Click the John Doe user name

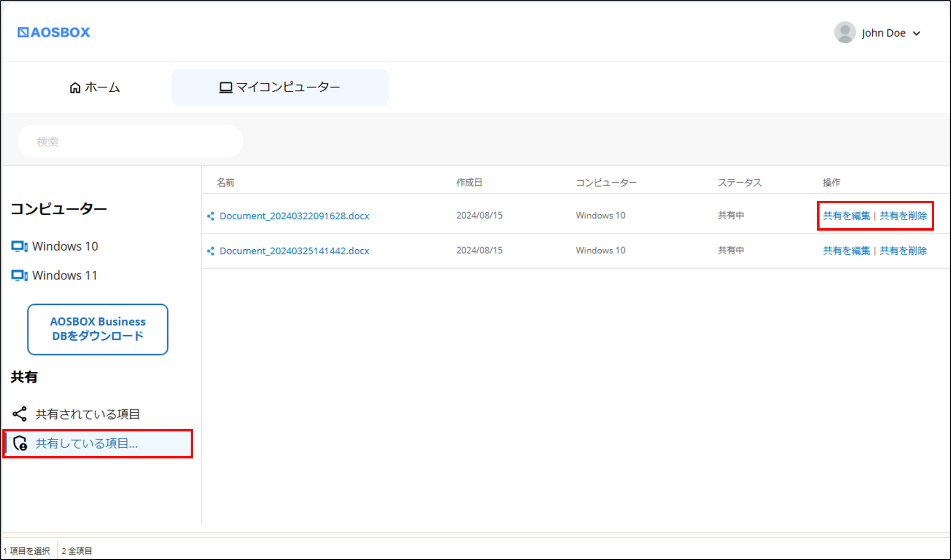pyautogui.click(x=883, y=33)
